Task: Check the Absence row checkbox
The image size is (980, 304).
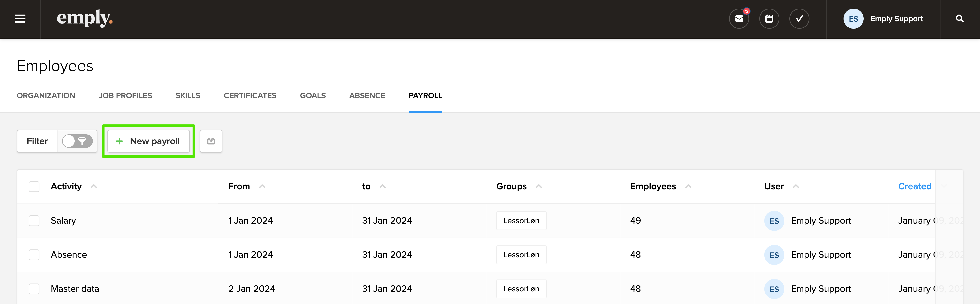Action: point(34,255)
